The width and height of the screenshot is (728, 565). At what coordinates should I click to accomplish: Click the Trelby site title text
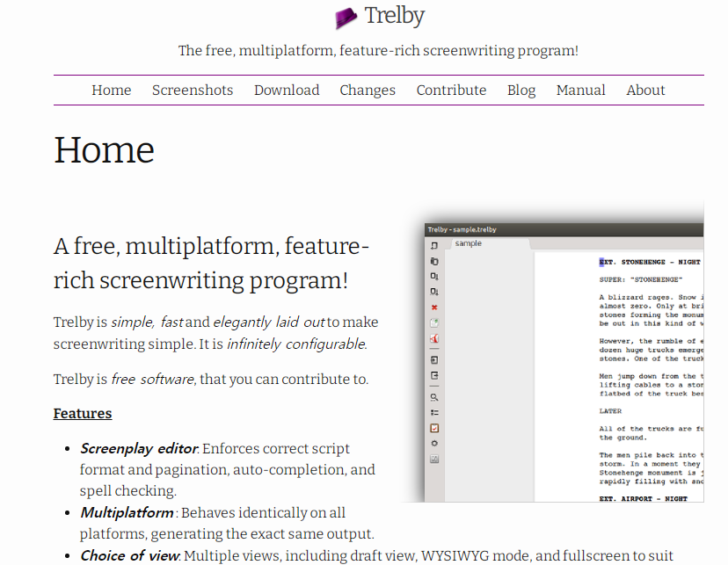pos(394,16)
